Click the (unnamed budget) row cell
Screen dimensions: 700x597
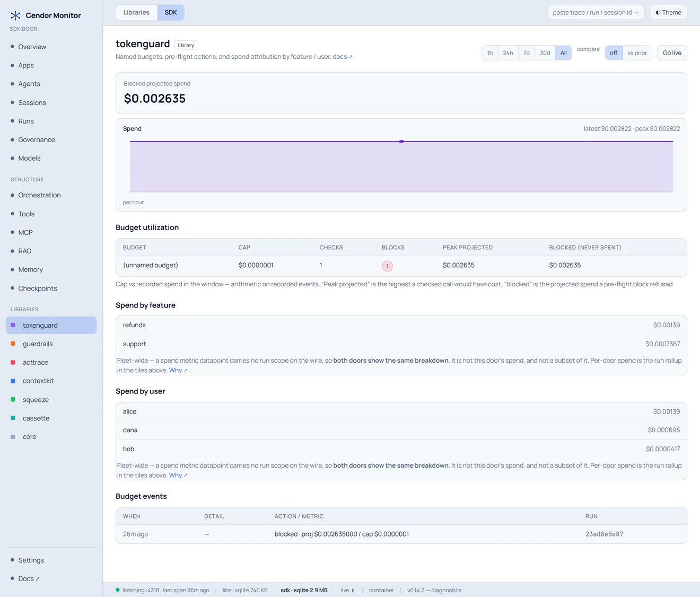(x=151, y=265)
